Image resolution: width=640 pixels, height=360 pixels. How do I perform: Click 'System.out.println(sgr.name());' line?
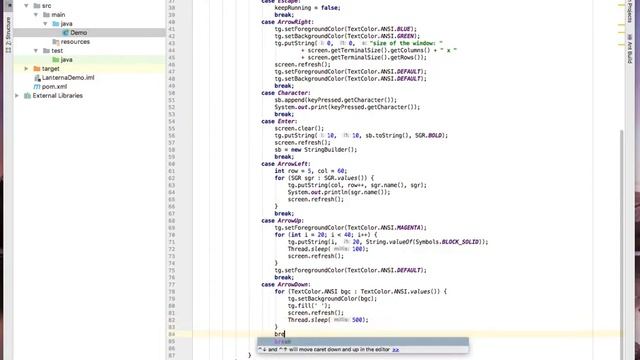coord(339,192)
